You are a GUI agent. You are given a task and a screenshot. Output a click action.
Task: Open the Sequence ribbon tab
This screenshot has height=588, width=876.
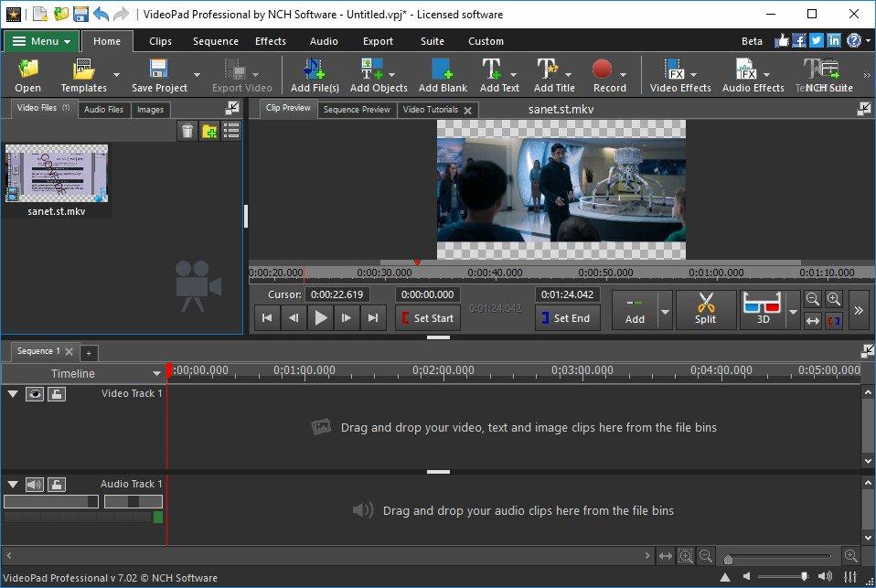pyautogui.click(x=216, y=41)
